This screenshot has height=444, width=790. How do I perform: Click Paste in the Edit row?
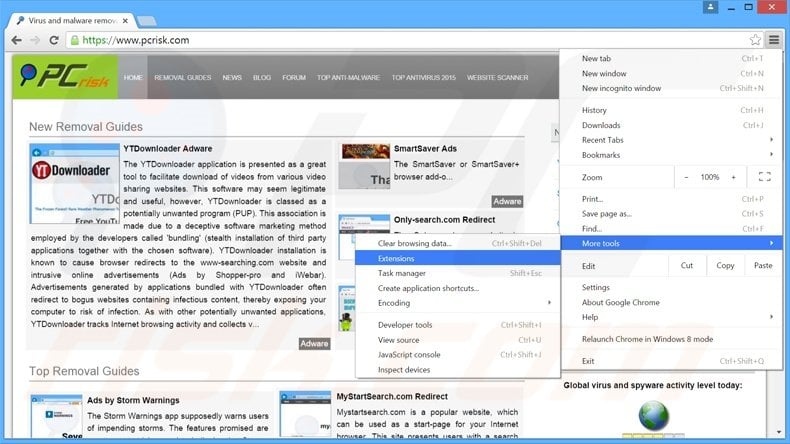(763, 266)
